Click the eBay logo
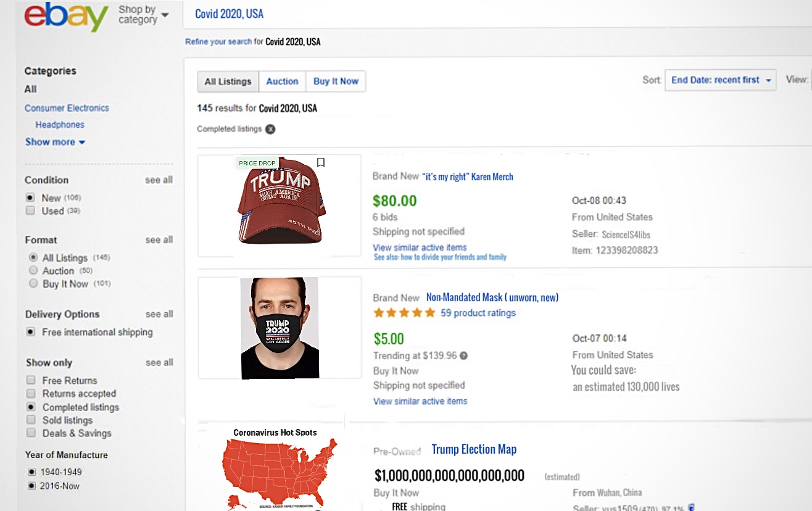 (66, 17)
